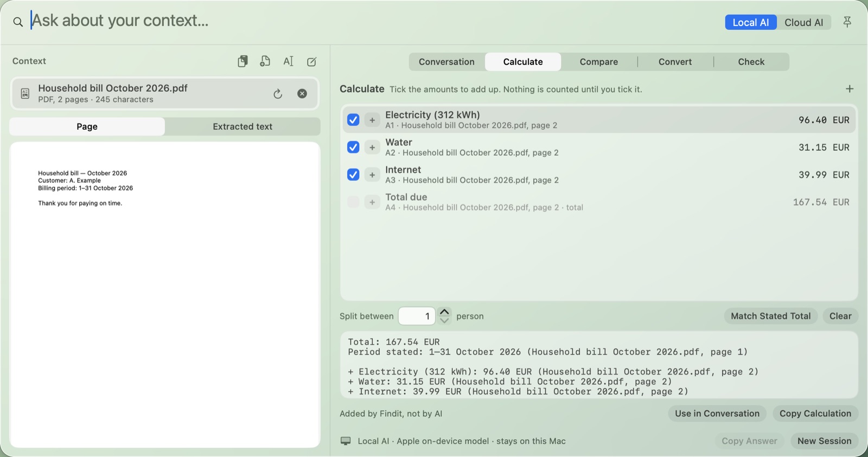Image resolution: width=868 pixels, height=457 pixels.
Task: Click the text selection AI icon
Action: pos(288,61)
